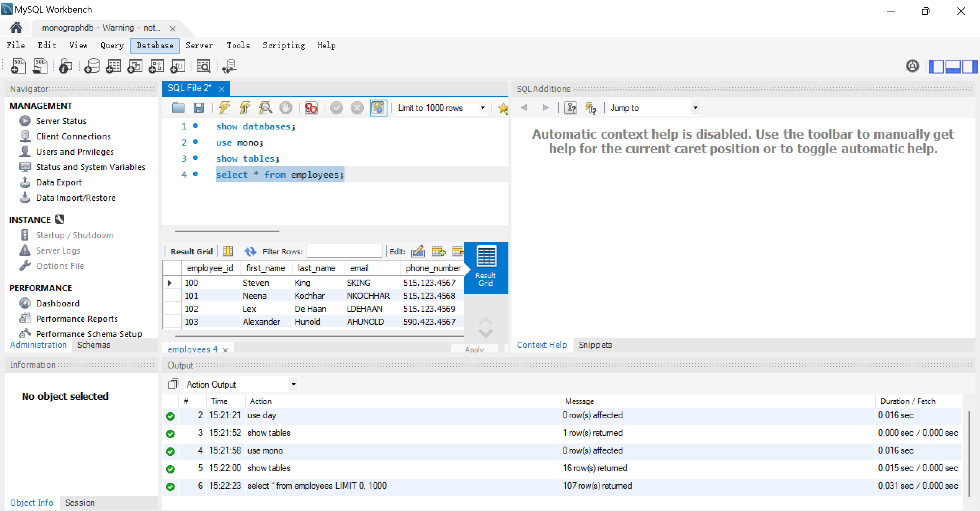This screenshot has width=980, height=511.
Task: Toggle the left sidebar panel visibility
Action: (x=936, y=66)
